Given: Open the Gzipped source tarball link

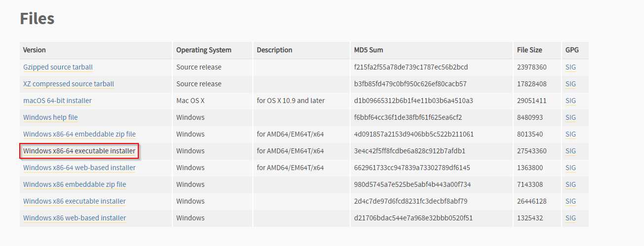Looking at the screenshot, I should pos(58,67).
